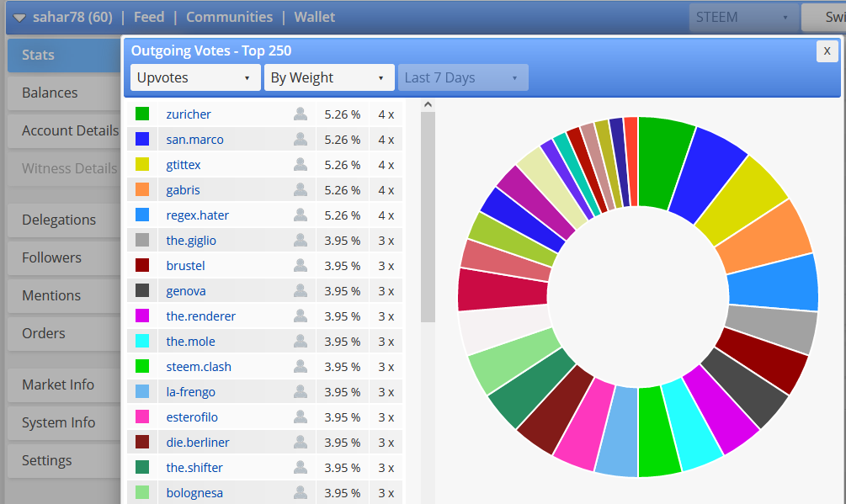This screenshot has width=846, height=504.
Task: Click the profile icon in the.renderer row
Action: click(x=301, y=316)
